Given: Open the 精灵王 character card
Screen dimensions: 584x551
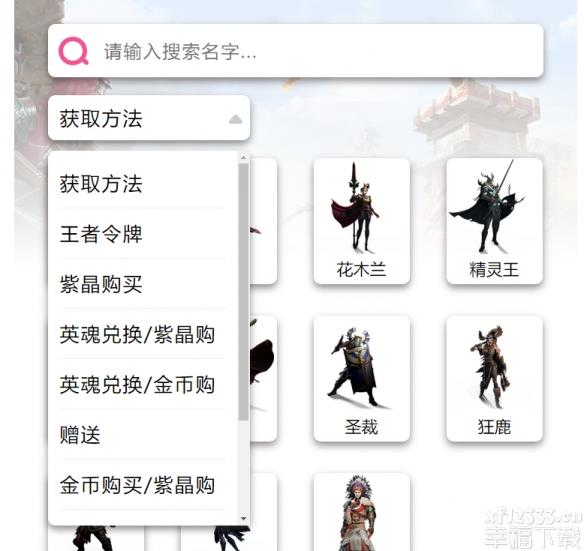Looking at the screenshot, I should (x=495, y=221).
